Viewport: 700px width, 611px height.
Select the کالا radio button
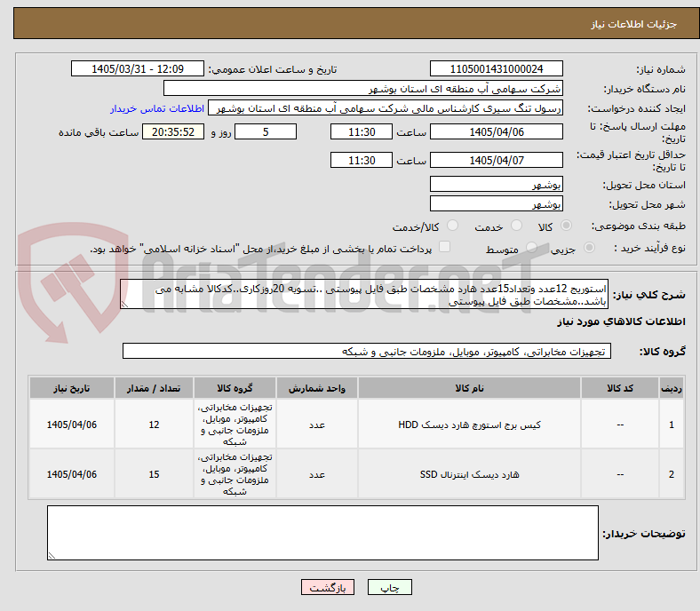pyautogui.click(x=566, y=226)
